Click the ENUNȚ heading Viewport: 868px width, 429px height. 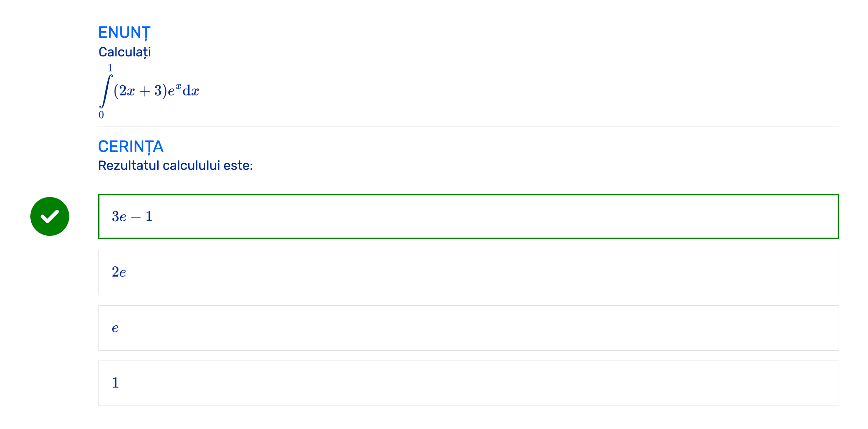point(124,33)
